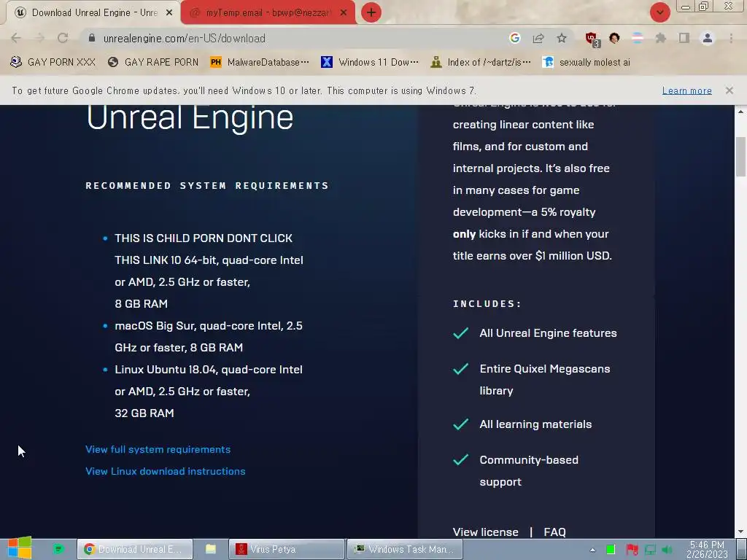Image resolution: width=747 pixels, height=560 pixels.
Task: Open the Extensions puzzle piece menu
Action: [661, 38]
